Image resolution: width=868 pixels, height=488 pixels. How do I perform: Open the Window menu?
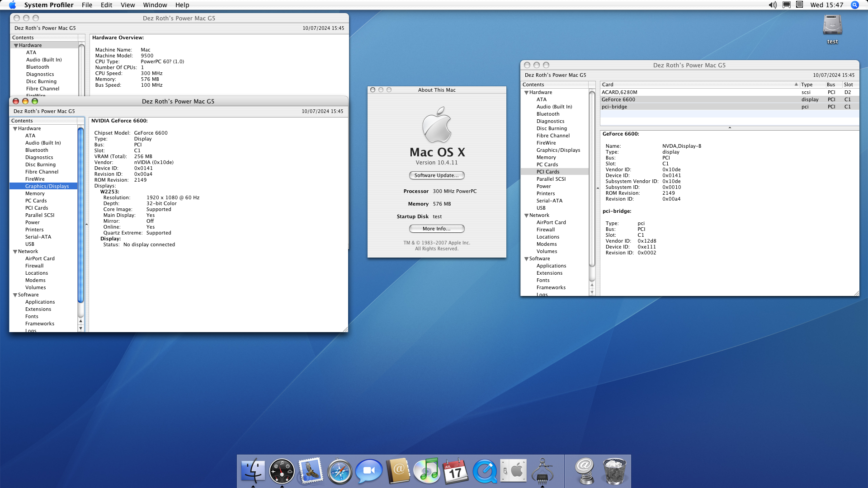(155, 5)
